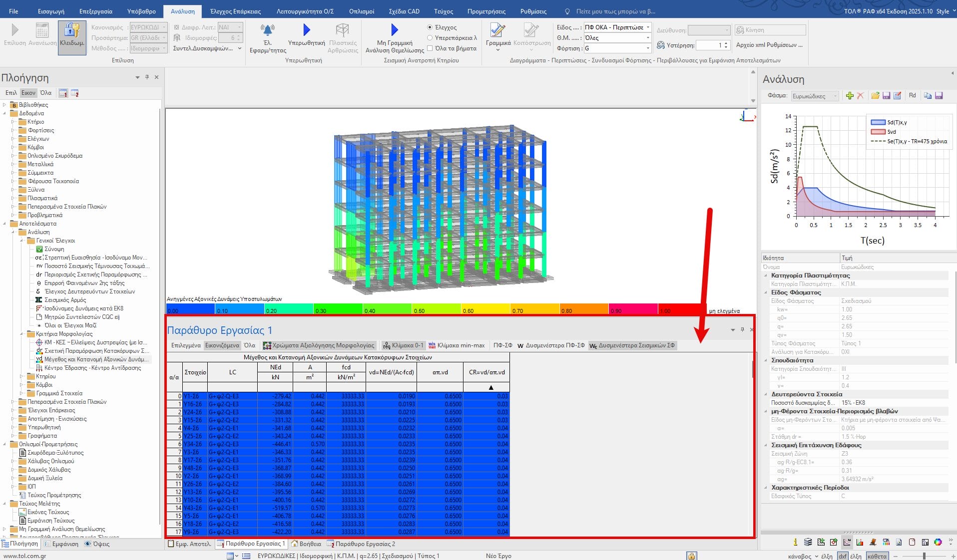
Task: Expand the Βιβλιοθήκες tree node
Action: (x=5, y=105)
